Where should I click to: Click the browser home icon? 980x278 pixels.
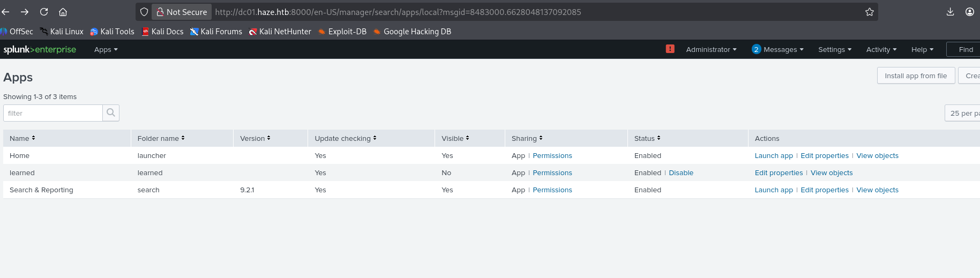coord(63,12)
